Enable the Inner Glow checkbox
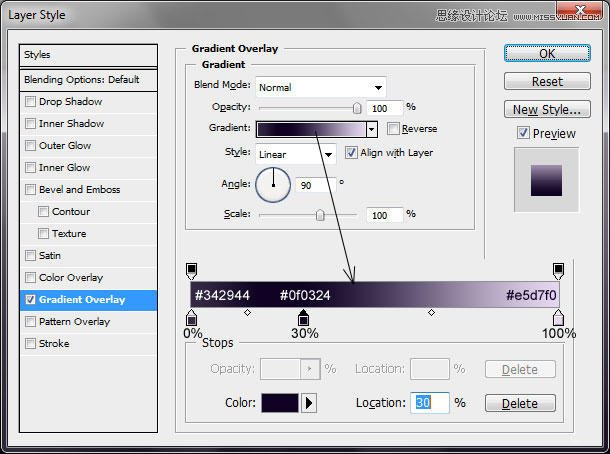610x454 pixels. pos(30,167)
